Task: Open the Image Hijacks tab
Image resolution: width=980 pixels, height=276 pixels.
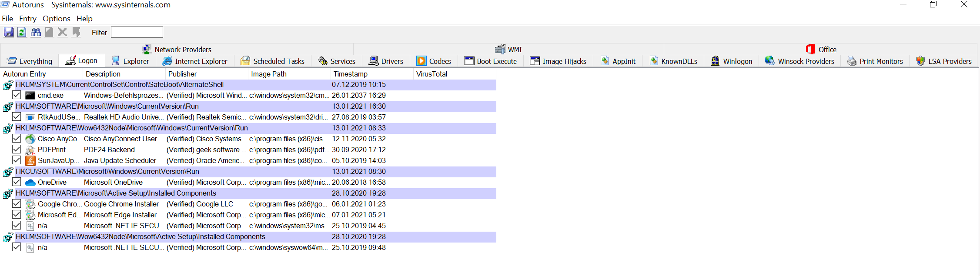Action: point(558,61)
